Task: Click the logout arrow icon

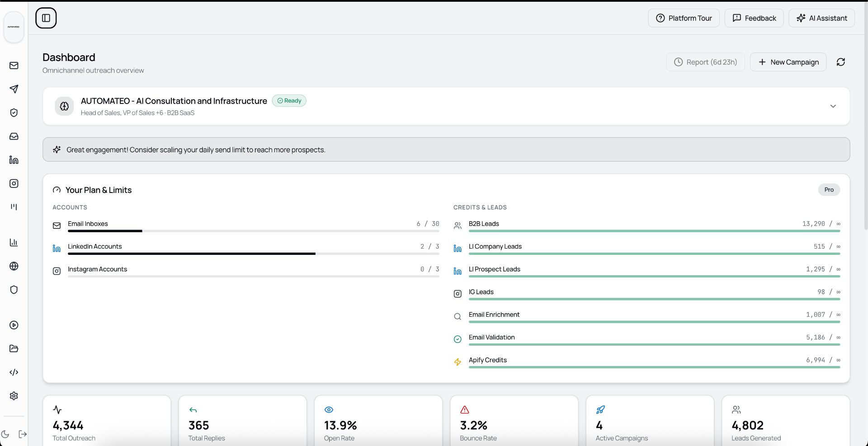Action: tap(23, 434)
